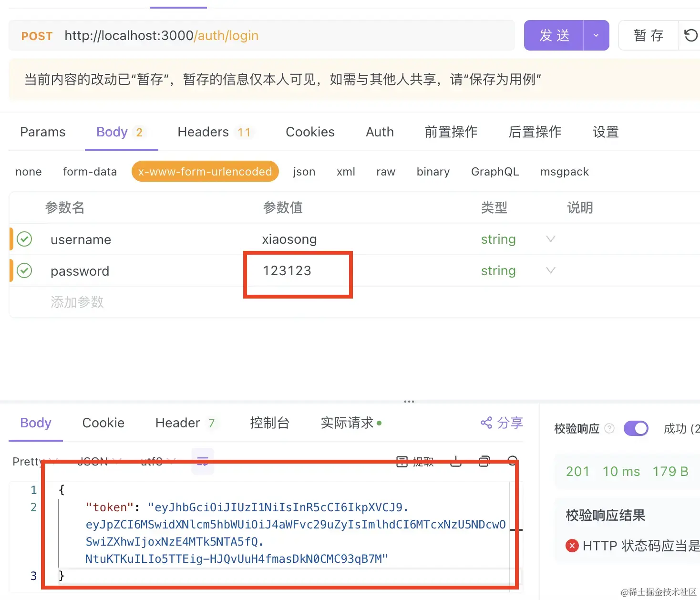Screen dimensions: 700x600
Task: Click the red error icon in validation results
Action: 572,546
